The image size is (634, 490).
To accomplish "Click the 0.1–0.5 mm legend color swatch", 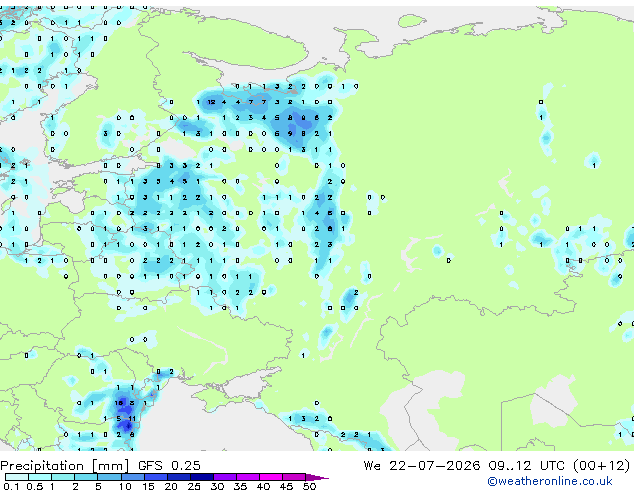I will [17, 477].
